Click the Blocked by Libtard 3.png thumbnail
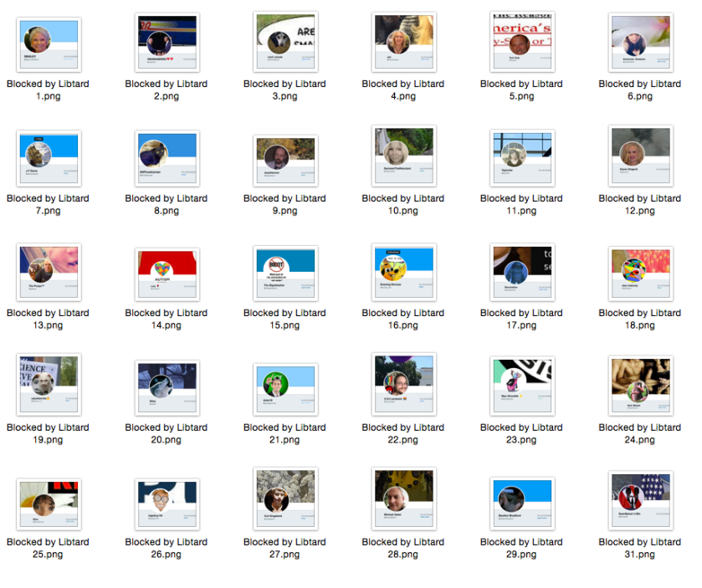702x588 pixels. (x=285, y=42)
